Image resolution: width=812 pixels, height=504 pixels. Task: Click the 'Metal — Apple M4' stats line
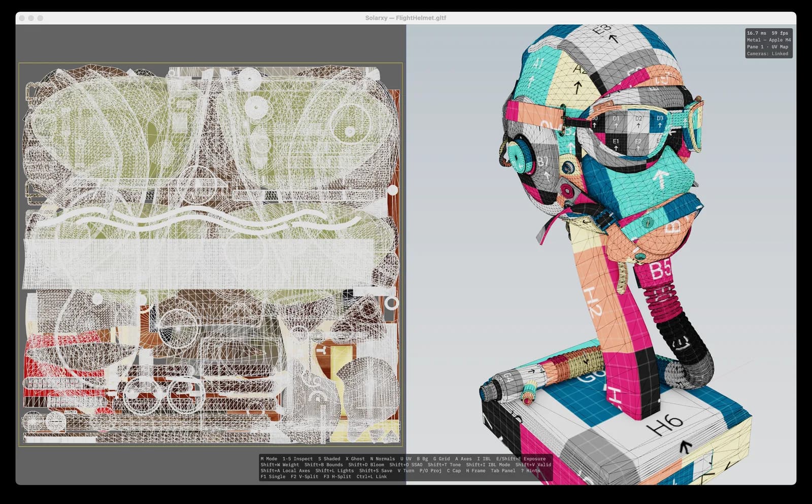point(769,40)
